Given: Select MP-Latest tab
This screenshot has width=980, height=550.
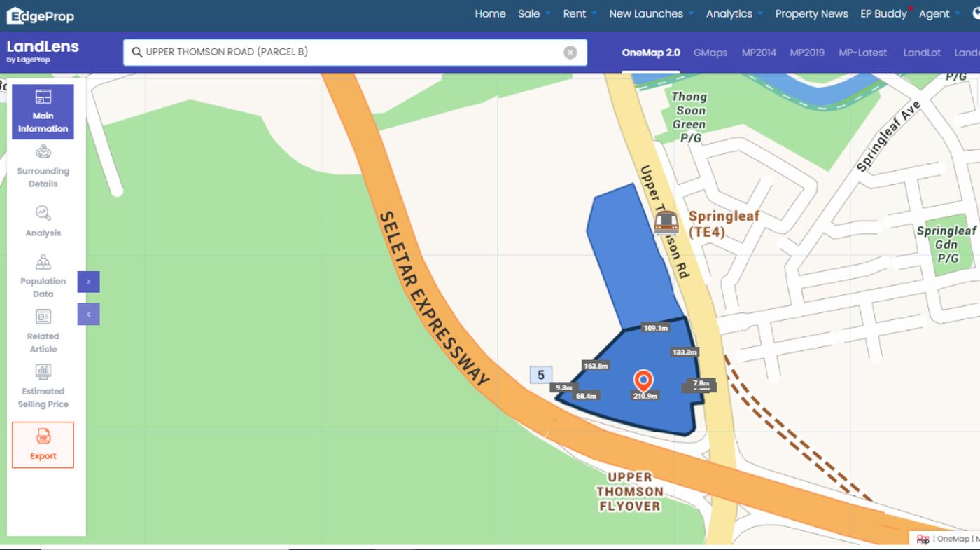Looking at the screenshot, I should [x=862, y=53].
